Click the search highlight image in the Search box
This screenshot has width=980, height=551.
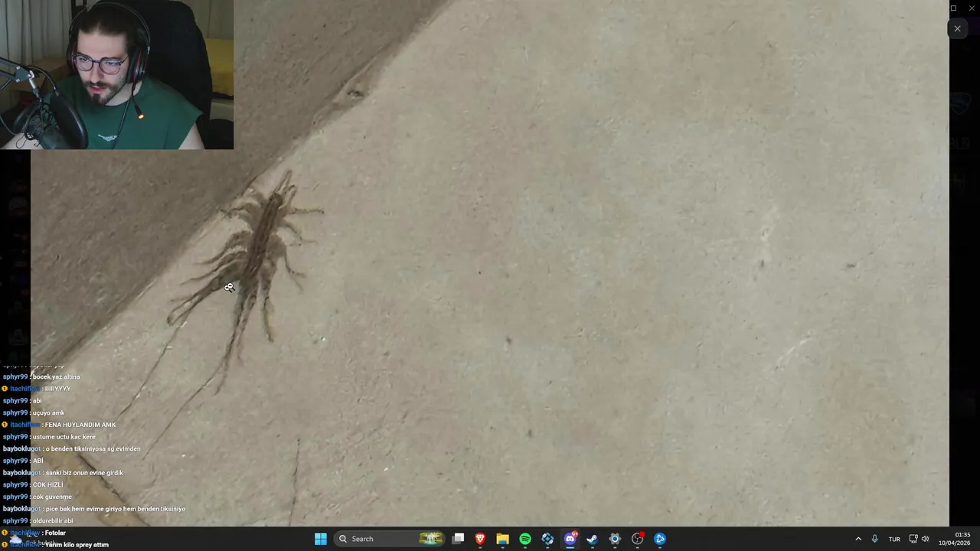coord(431,539)
